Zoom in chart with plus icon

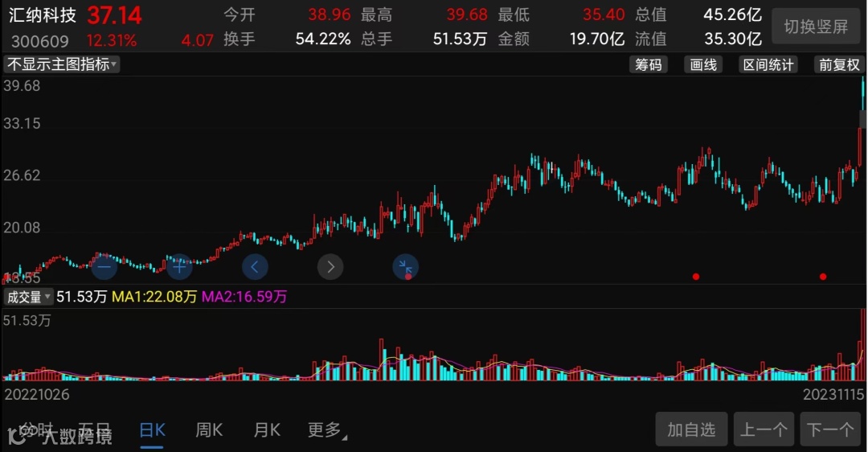click(x=179, y=267)
